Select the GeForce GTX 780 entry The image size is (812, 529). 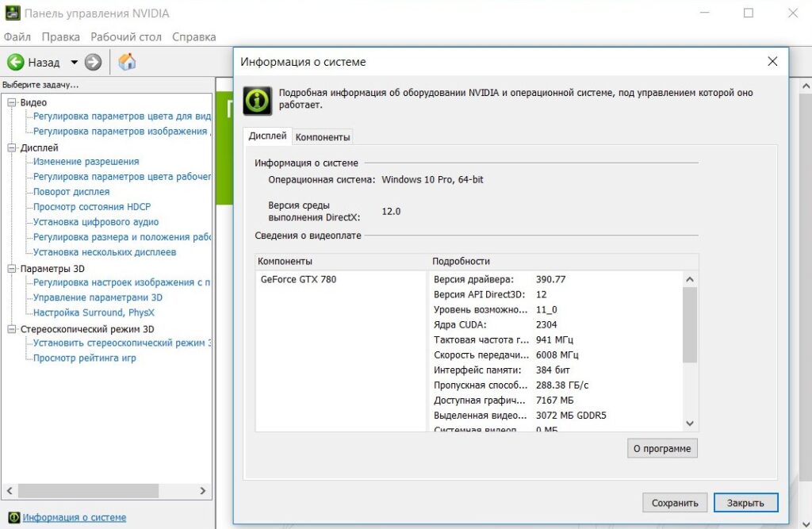(x=297, y=279)
